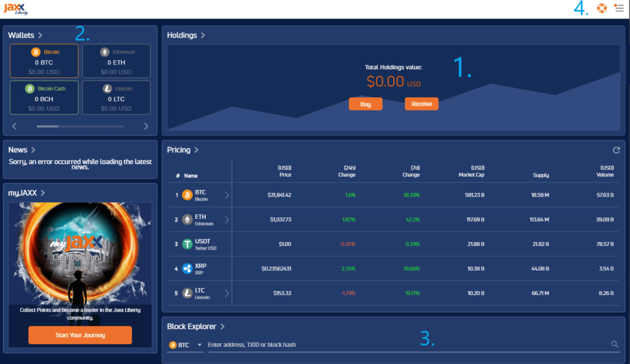Click the (USD) Volume column header
The image size is (630, 364).
tap(605, 171)
